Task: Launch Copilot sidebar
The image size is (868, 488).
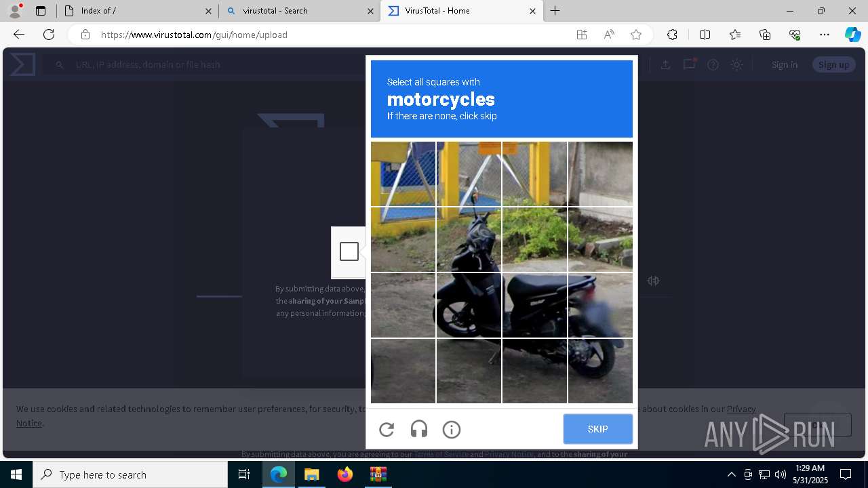Action: [852, 35]
